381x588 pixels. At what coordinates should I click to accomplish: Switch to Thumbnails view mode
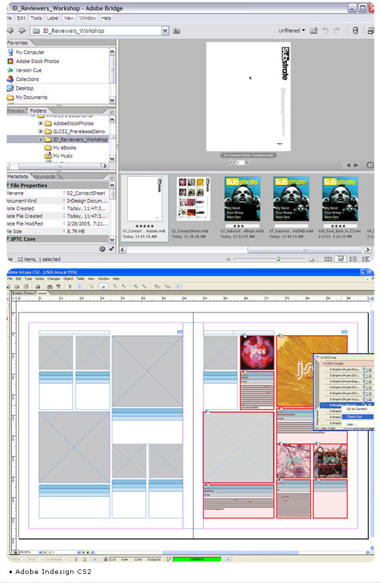pyautogui.click(x=328, y=259)
